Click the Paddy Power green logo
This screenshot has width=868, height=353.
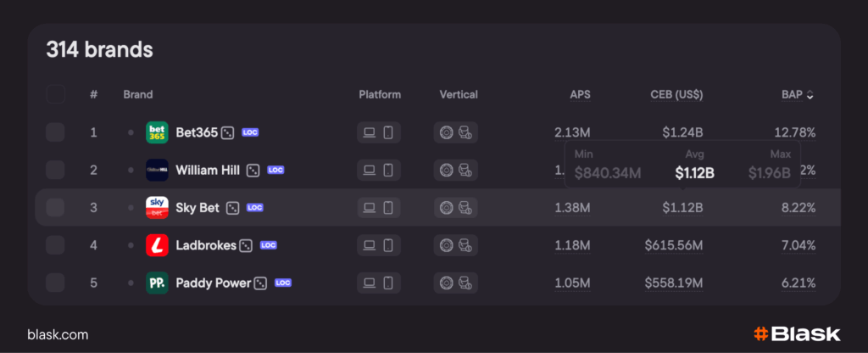pos(157,283)
